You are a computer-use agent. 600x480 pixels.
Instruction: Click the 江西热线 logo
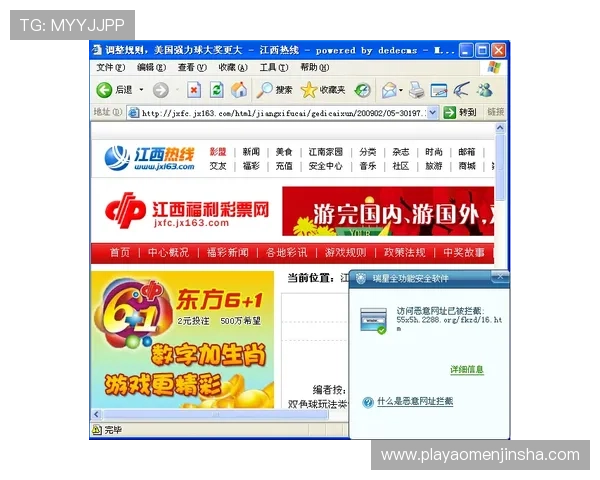[x=150, y=158]
